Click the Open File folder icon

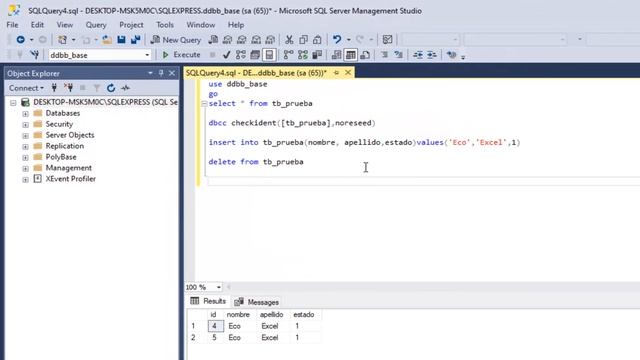[x=107, y=40]
